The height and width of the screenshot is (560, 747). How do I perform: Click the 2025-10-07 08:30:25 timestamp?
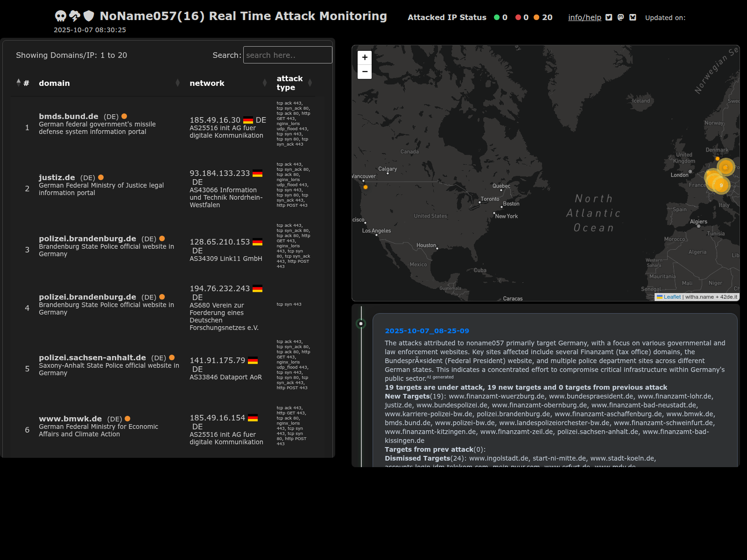90,30
